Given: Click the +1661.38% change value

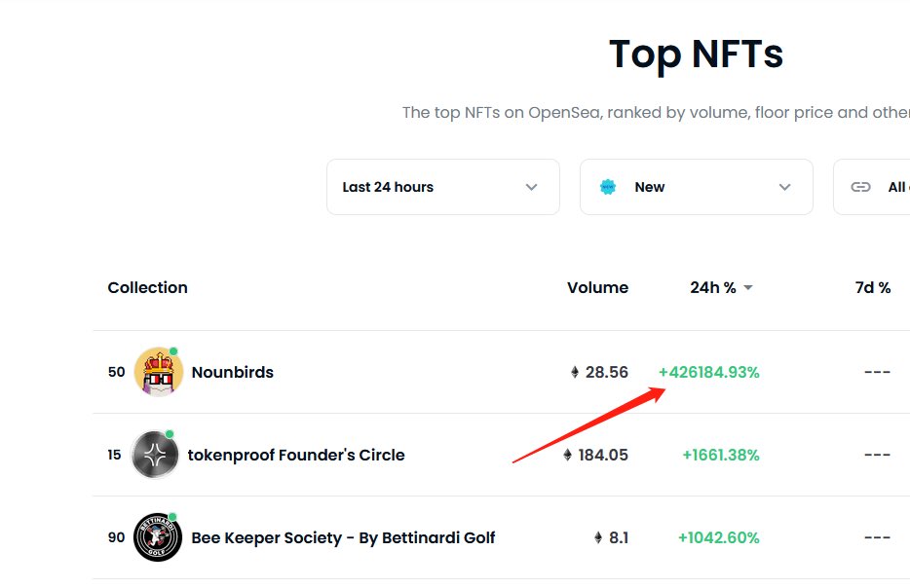Looking at the screenshot, I should pos(721,456).
